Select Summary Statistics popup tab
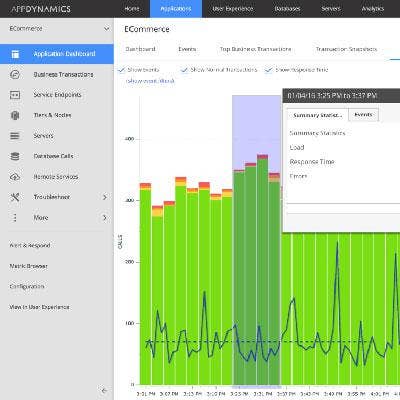The image size is (400, 400). coord(318,115)
